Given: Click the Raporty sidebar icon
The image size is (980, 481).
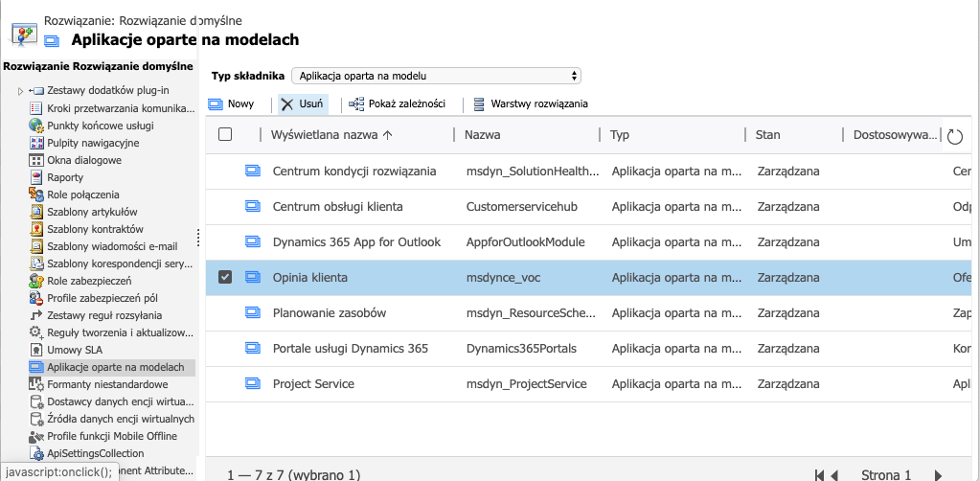Looking at the screenshot, I should tap(37, 177).
